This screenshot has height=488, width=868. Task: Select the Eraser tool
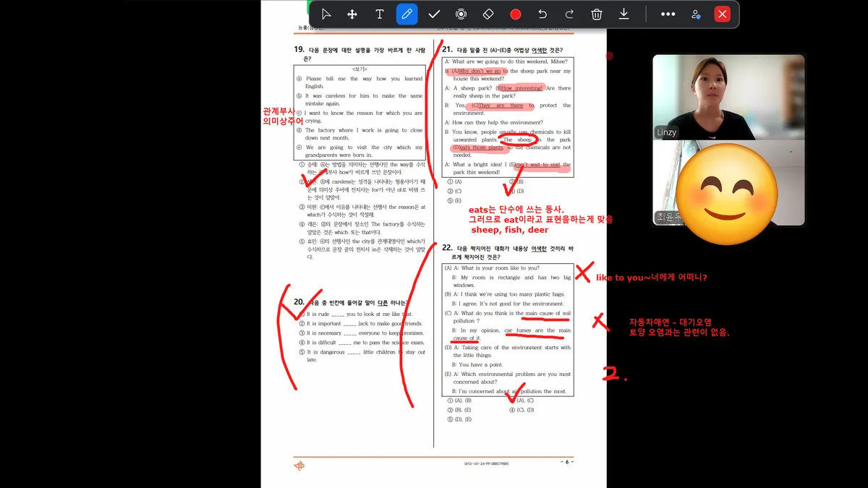coord(488,14)
